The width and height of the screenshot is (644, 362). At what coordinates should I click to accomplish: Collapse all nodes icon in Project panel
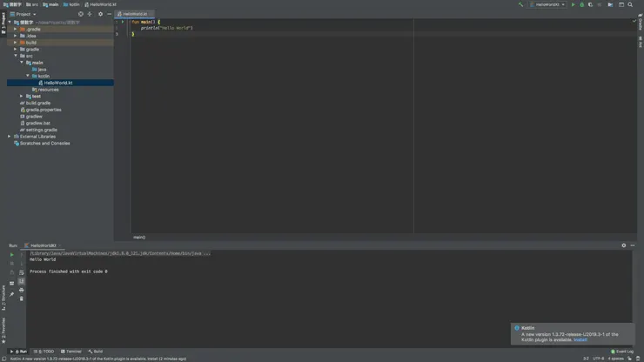90,14
